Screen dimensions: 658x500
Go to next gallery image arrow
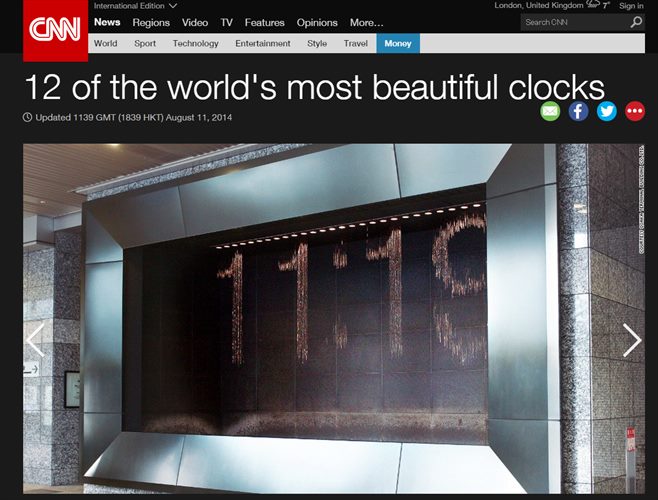point(632,340)
